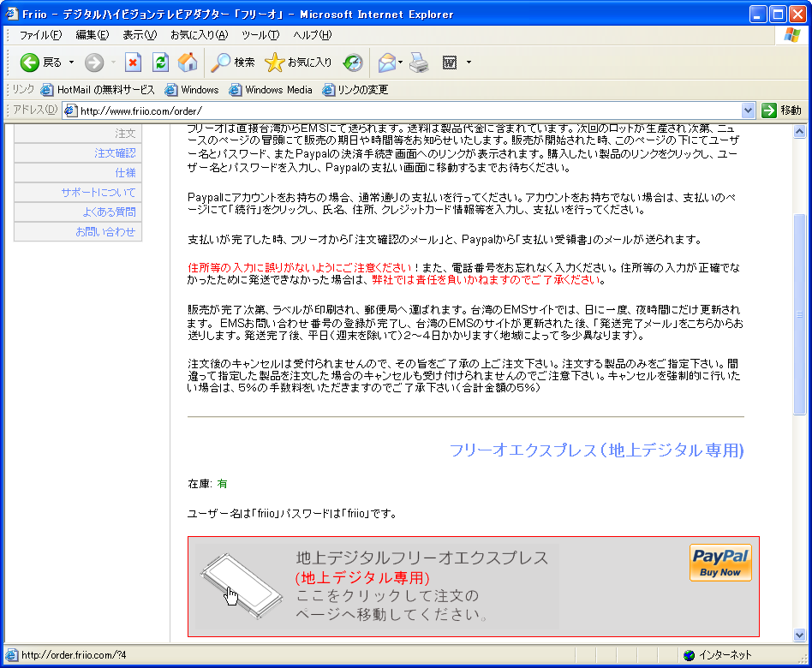The height and width of the screenshot is (668, 812).
Task: Open the お気に入り(A) menu
Action: pos(200,35)
